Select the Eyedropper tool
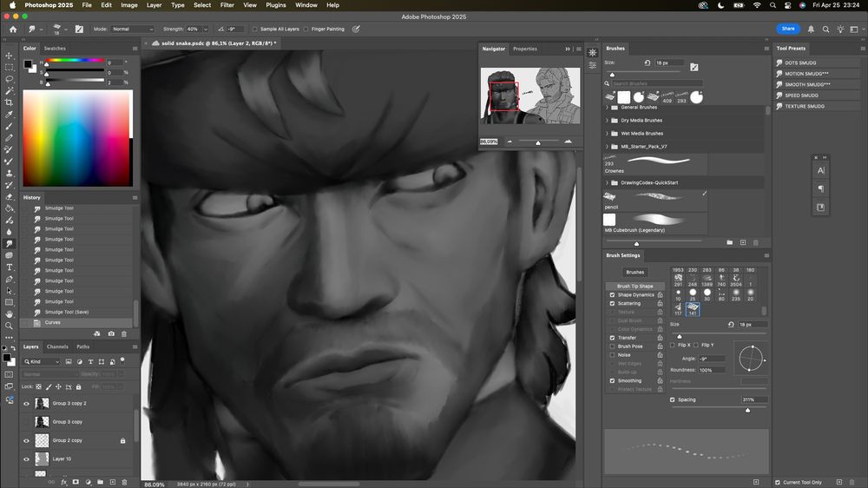Screen dimensions: 868x488 point(9,114)
